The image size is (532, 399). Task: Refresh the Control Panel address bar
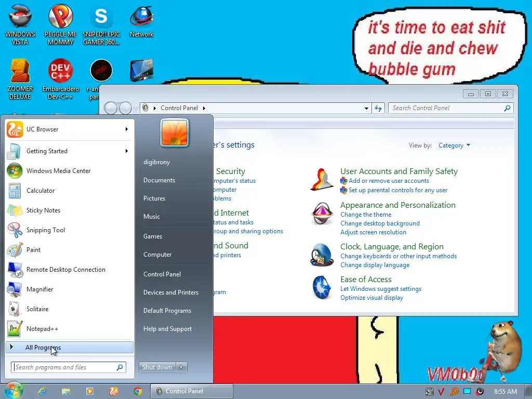[x=378, y=108]
